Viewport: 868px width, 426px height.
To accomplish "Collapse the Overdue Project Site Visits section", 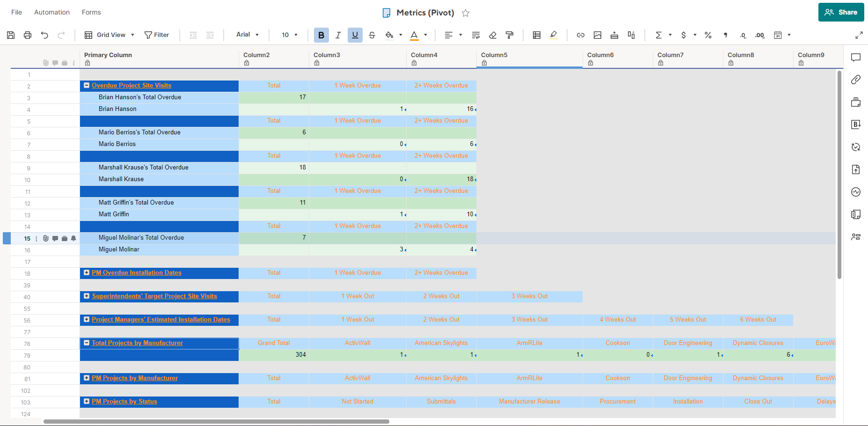I will coord(87,85).
